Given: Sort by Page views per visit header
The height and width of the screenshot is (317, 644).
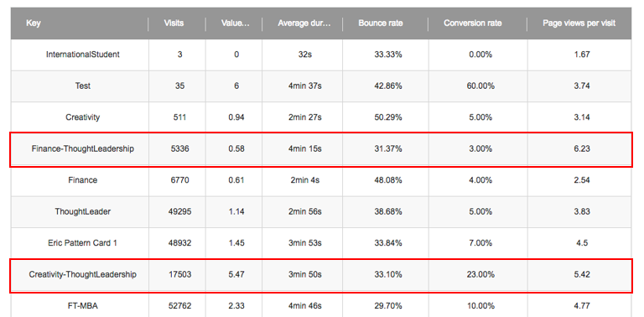Looking at the screenshot, I should pyautogui.click(x=579, y=23).
